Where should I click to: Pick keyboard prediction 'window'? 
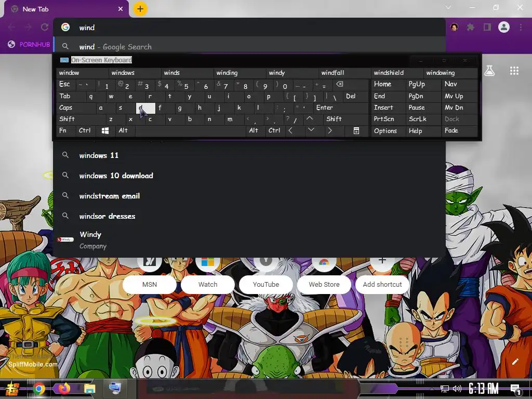[83, 73]
